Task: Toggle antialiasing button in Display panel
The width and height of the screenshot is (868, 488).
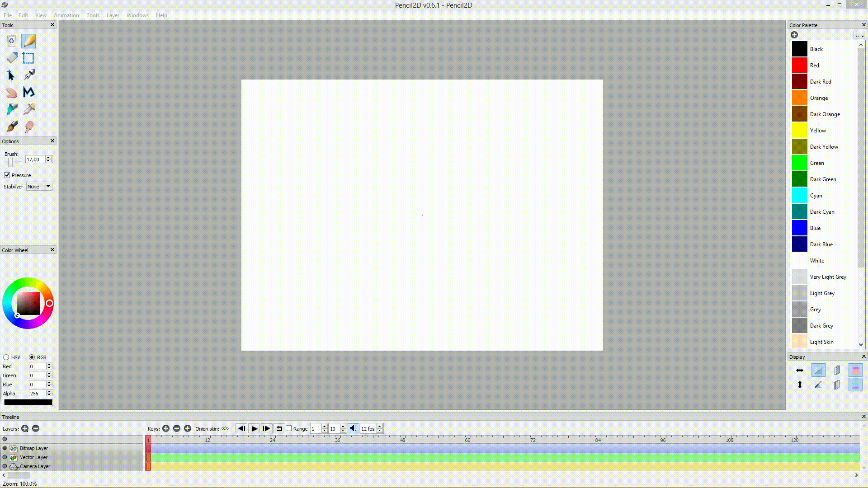Action: pyautogui.click(x=818, y=371)
